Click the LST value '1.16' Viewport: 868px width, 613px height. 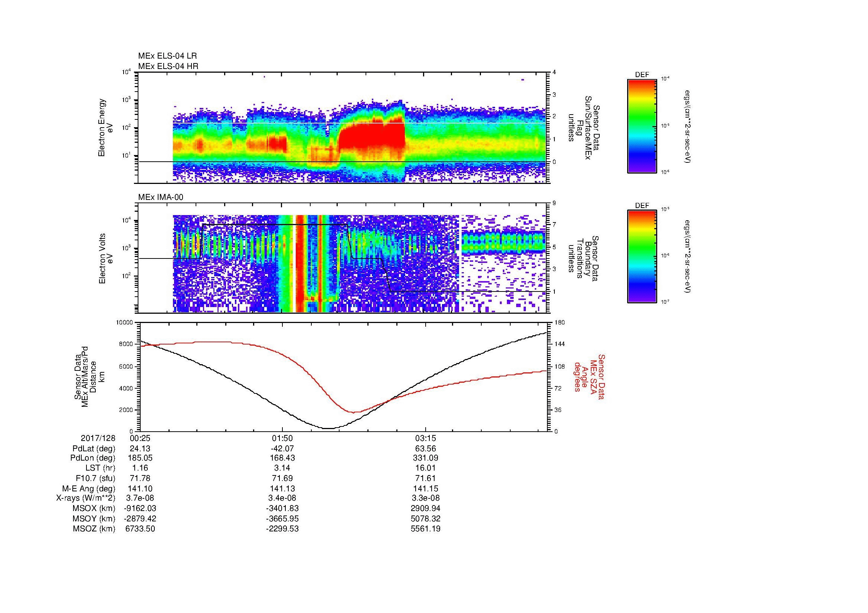pyautogui.click(x=140, y=468)
